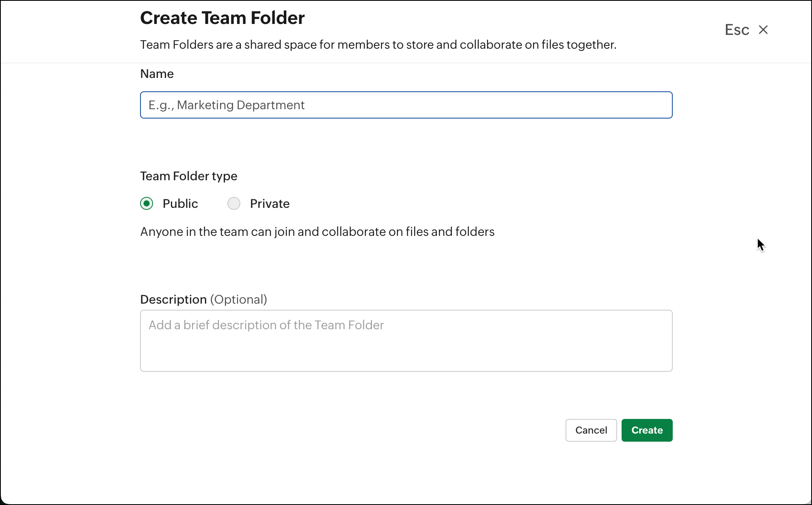Click the 'Name' field label
The width and height of the screenshot is (812, 505).
(157, 74)
